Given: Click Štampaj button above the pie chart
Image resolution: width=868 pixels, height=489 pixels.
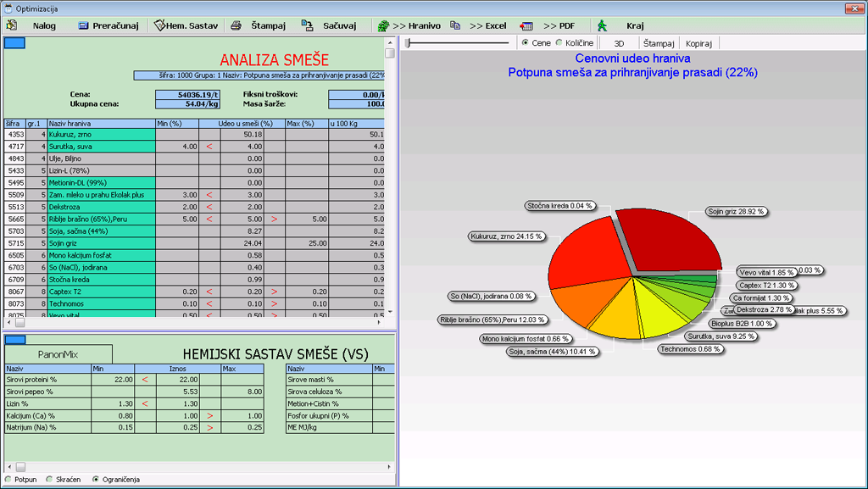Looking at the screenshot, I should [x=659, y=42].
